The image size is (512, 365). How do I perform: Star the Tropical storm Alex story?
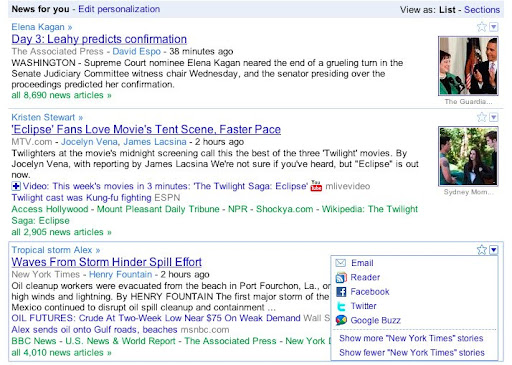pos(482,250)
